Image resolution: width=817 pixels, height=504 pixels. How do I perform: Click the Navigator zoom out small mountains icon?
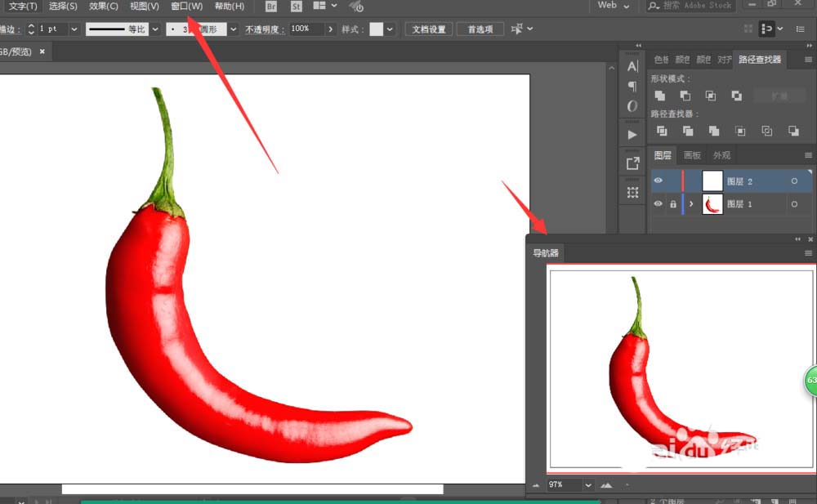[x=536, y=485]
